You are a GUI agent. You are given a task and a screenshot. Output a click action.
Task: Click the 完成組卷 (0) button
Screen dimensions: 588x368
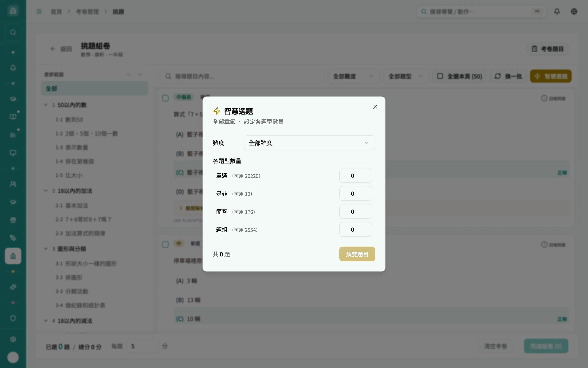tap(546, 346)
